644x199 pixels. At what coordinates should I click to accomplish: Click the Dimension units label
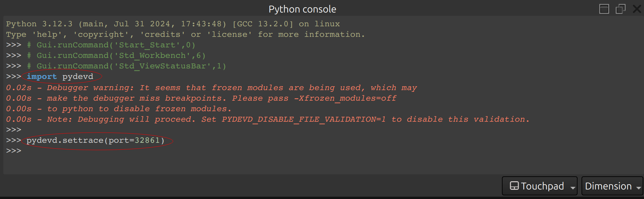[608, 186]
